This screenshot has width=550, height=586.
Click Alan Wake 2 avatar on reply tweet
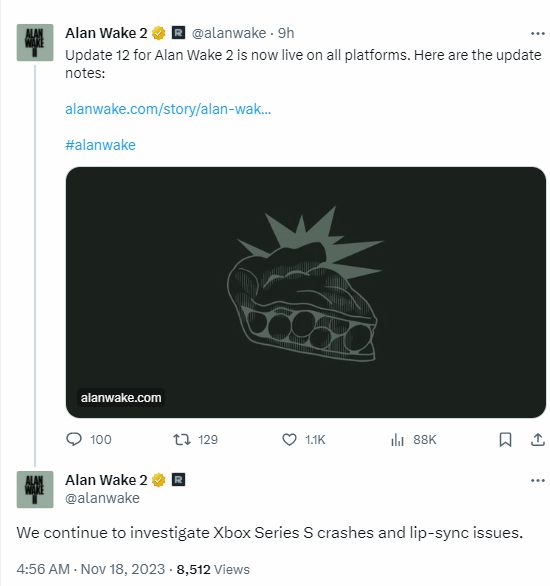click(35, 489)
